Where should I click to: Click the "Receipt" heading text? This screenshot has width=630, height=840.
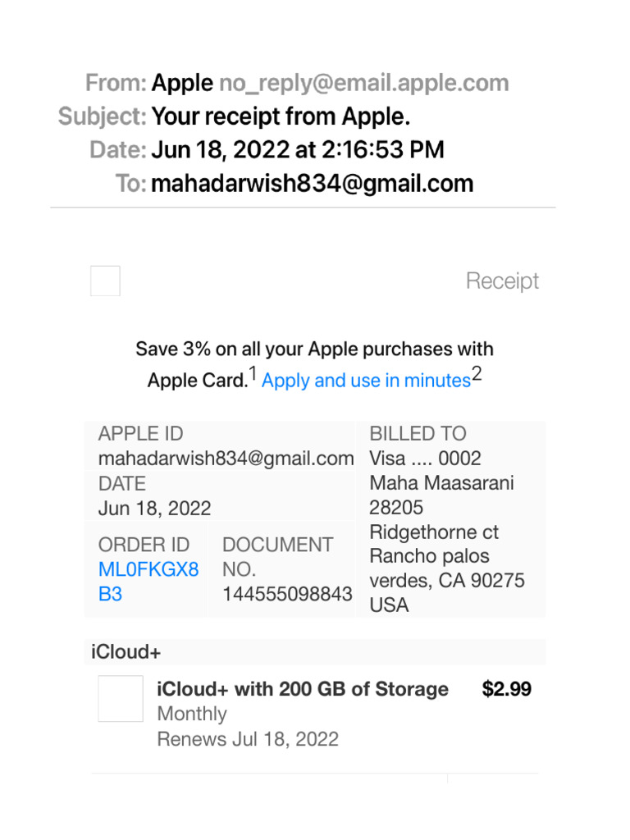click(x=502, y=281)
